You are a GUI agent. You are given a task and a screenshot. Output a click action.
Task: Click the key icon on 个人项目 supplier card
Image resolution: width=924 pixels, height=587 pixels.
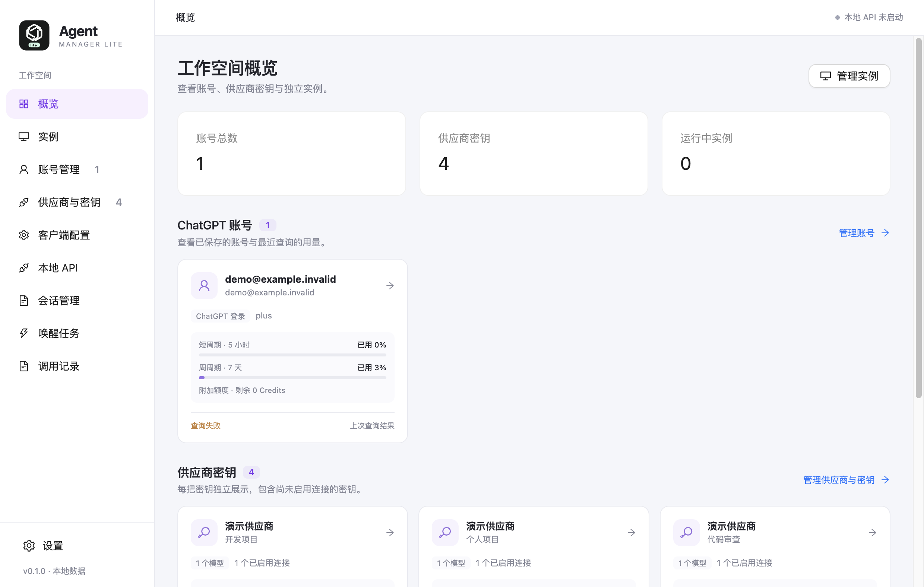point(445,533)
